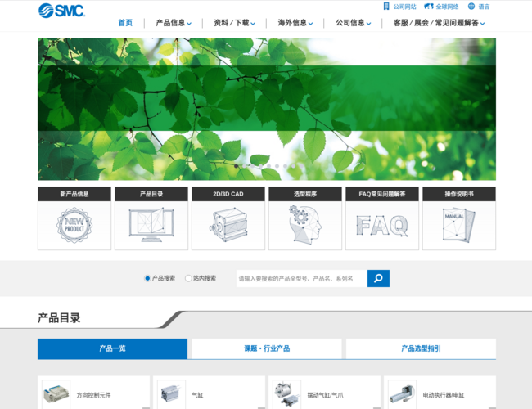This screenshot has width=532, height=409.
Task: Click the 方向控制元件 product thumbnail
Action: (x=56, y=394)
